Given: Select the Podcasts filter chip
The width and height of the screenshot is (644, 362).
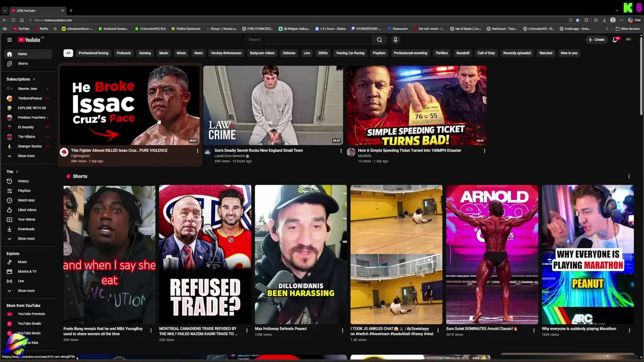Looking at the screenshot, I should [124, 53].
